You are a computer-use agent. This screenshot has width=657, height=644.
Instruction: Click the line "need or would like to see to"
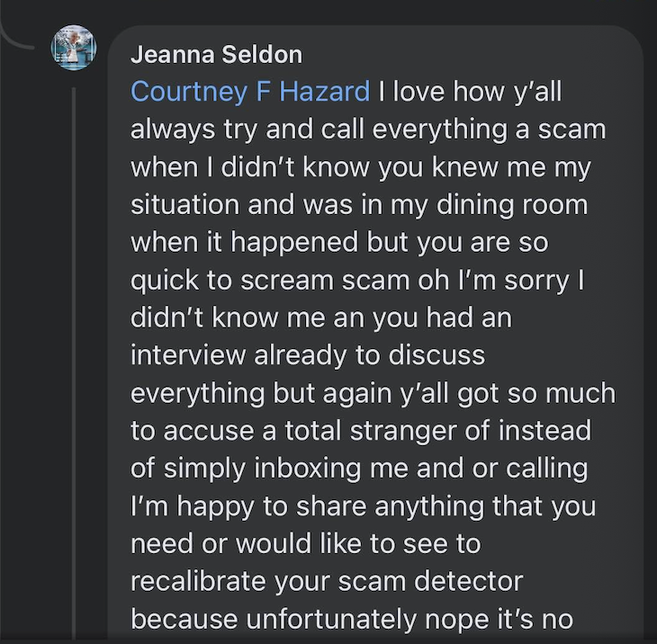[x=306, y=544]
